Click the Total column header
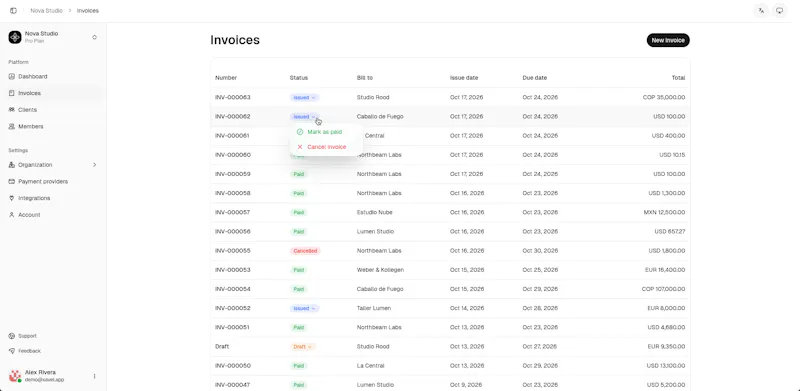The height and width of the screenshot is (391, 800). click(678, 78)
